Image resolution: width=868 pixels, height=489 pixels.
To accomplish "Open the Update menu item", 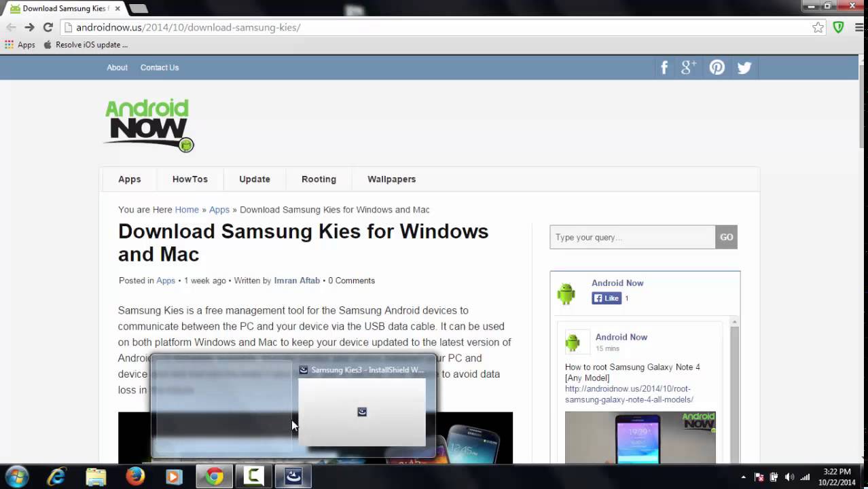I will click(255, 179).
